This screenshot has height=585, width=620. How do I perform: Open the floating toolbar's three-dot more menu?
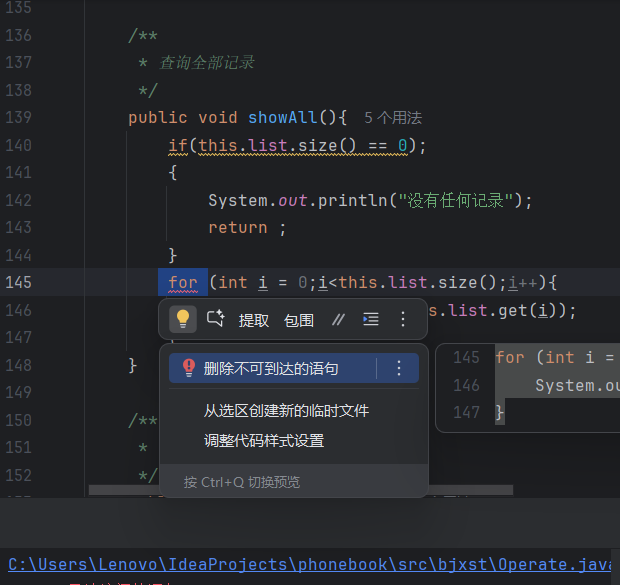tap(403, 319)
